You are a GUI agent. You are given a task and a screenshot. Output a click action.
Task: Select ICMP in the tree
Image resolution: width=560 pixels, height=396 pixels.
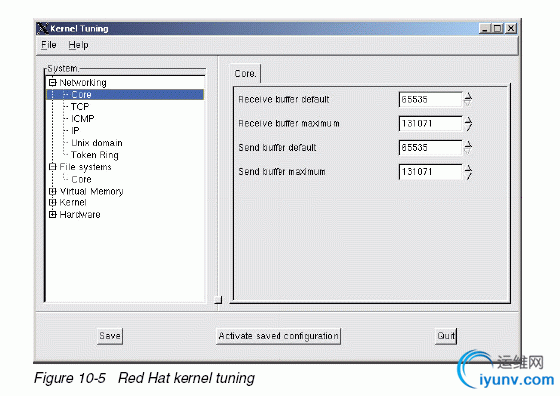(82, 119)
